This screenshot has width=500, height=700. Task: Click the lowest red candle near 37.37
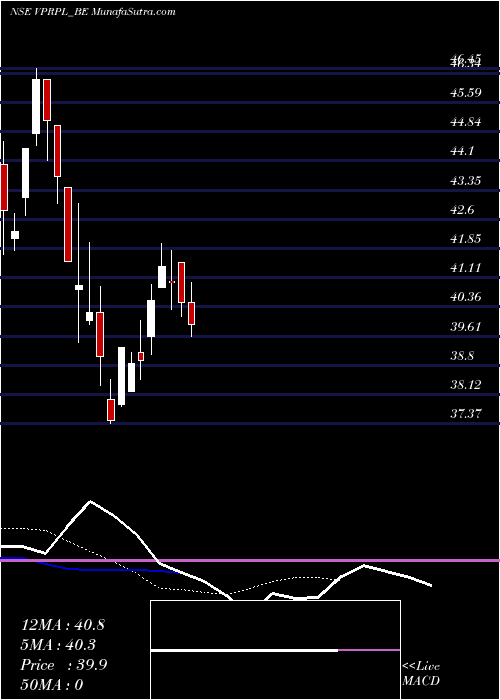click(111, 410)
